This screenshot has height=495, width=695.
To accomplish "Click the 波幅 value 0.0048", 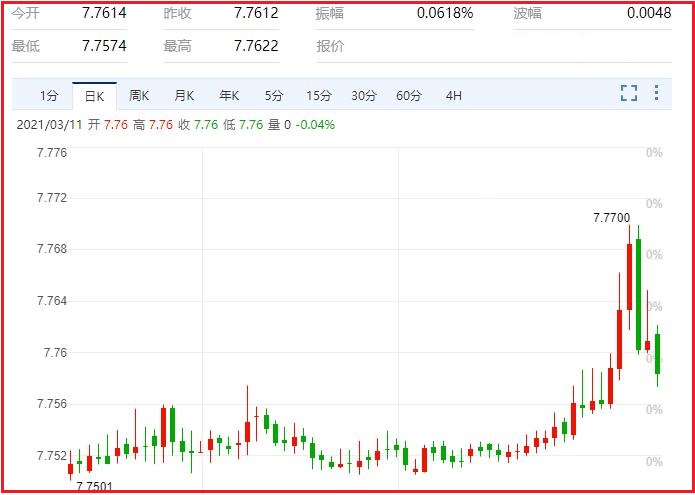I will coord(649,13).
